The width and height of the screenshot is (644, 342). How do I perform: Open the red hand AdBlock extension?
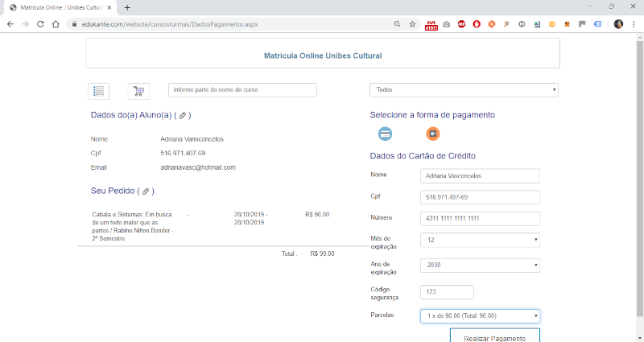point(477,24)
